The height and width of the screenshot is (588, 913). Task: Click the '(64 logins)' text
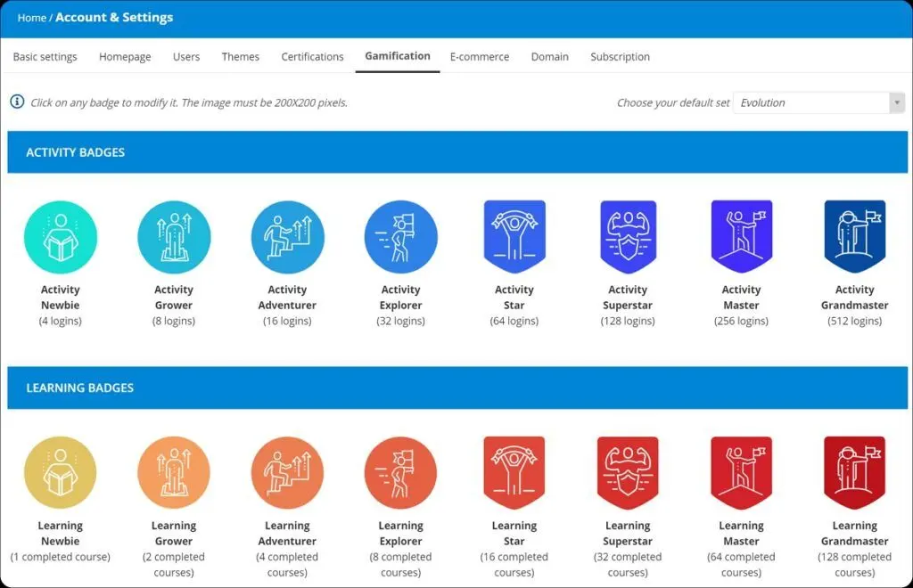pyautogui.click(x=514, y=321)
